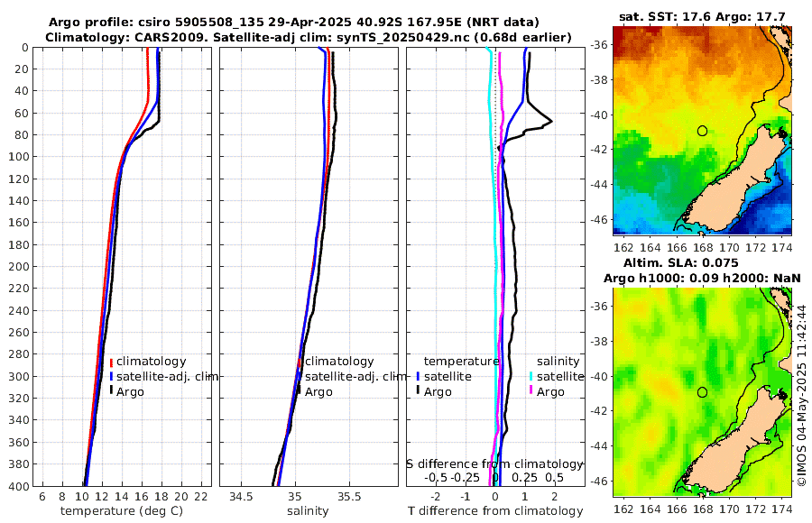Image resolution: width=812 pixels, height=523 pixels.
Task: Click the 'sat. SST: 17.6 Argo: 17.7' heading
Action: click(x=703, y=16)
